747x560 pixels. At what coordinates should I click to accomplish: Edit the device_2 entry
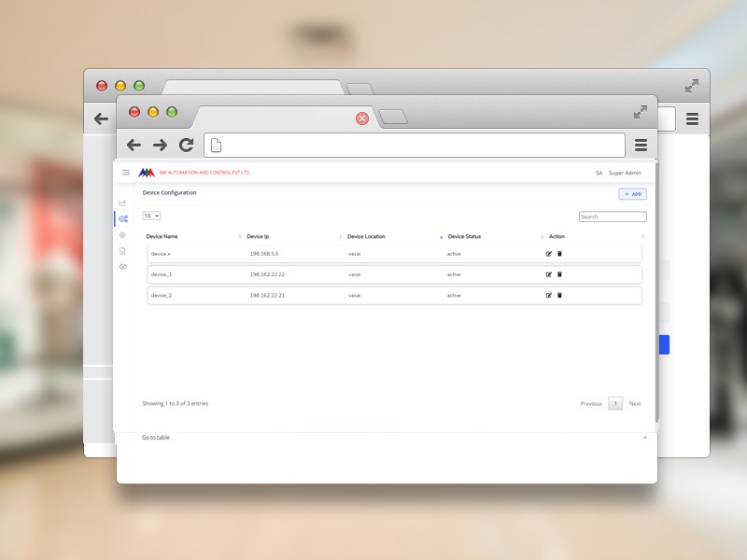pyautogui.click(x=549, y=295)
